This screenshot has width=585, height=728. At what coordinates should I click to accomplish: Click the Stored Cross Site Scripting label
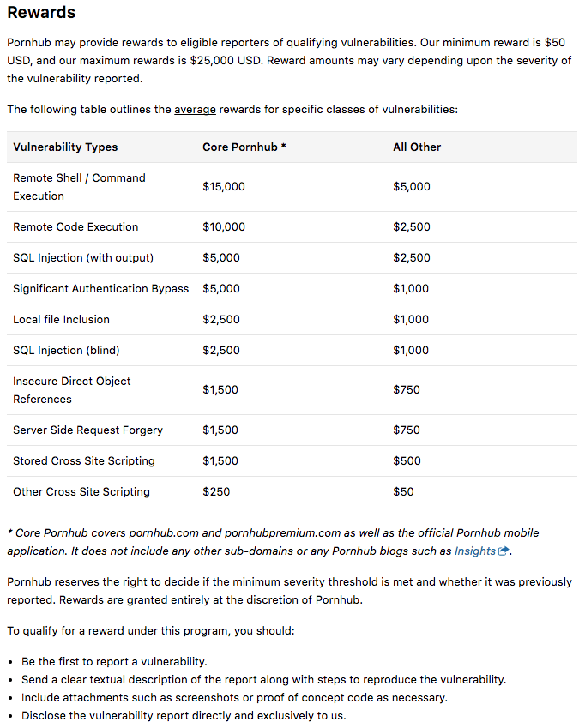point(84,461)
